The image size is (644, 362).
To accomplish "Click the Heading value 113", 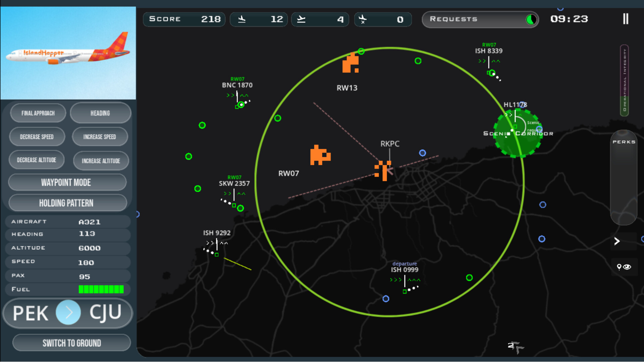I will coord(87,234).
